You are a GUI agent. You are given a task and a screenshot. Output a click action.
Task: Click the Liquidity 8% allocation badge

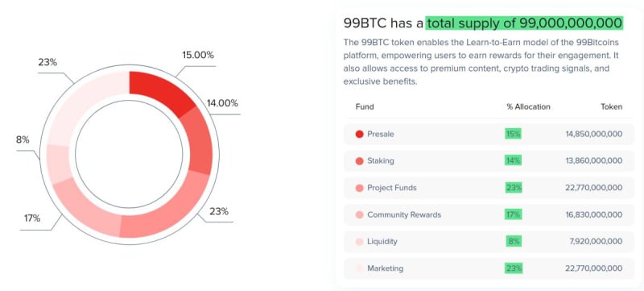click(x=514, y=242)
